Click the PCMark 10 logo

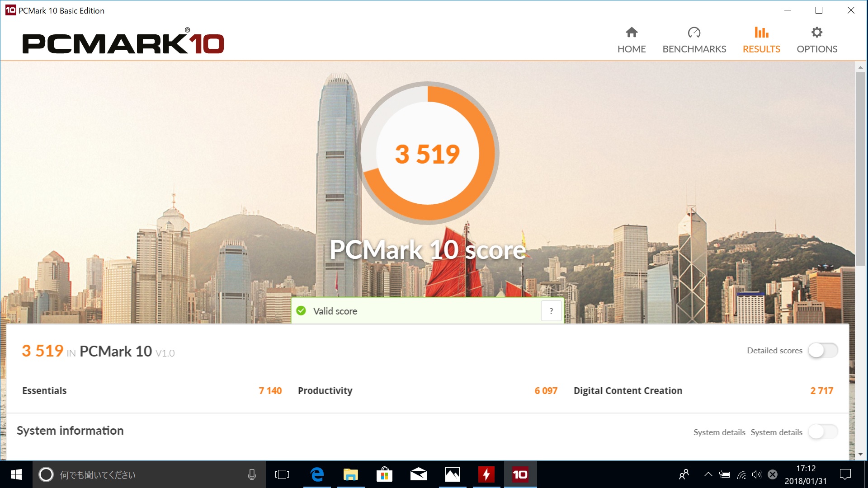tap(123, 42)
